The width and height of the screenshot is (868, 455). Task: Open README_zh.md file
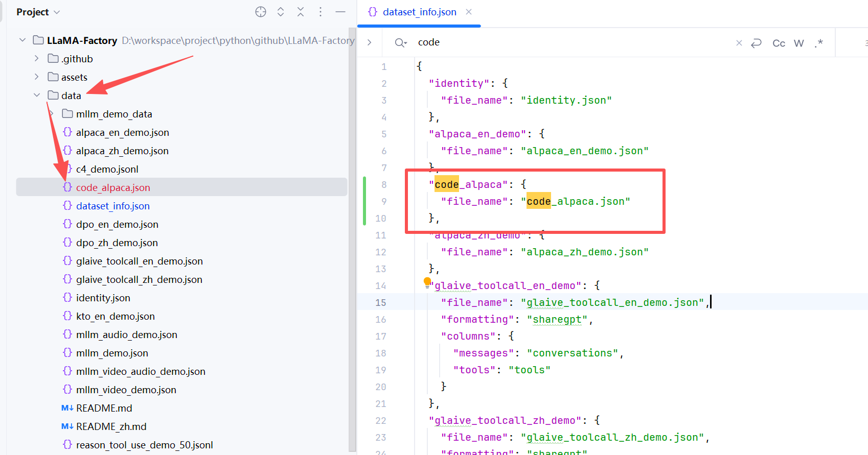[111, 426]
